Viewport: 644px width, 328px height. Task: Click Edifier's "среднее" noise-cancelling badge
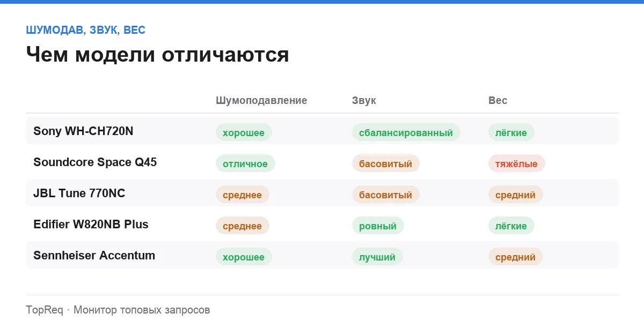[242, 226]
